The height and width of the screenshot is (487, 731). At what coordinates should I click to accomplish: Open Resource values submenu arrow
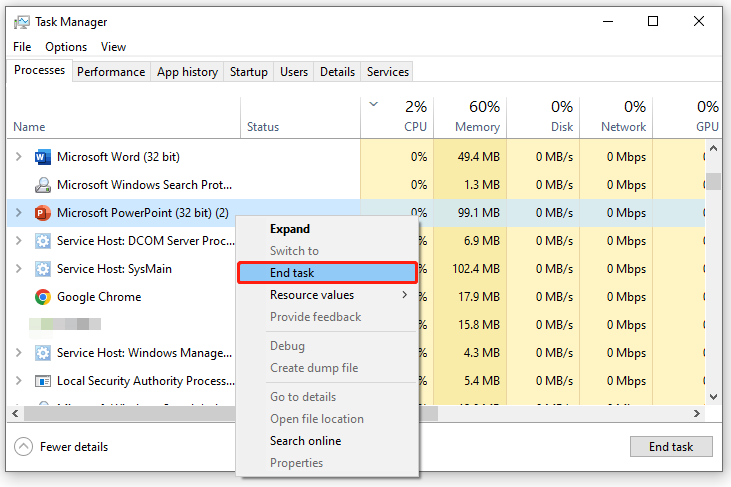pyautogui.click(x=404, y=295)
